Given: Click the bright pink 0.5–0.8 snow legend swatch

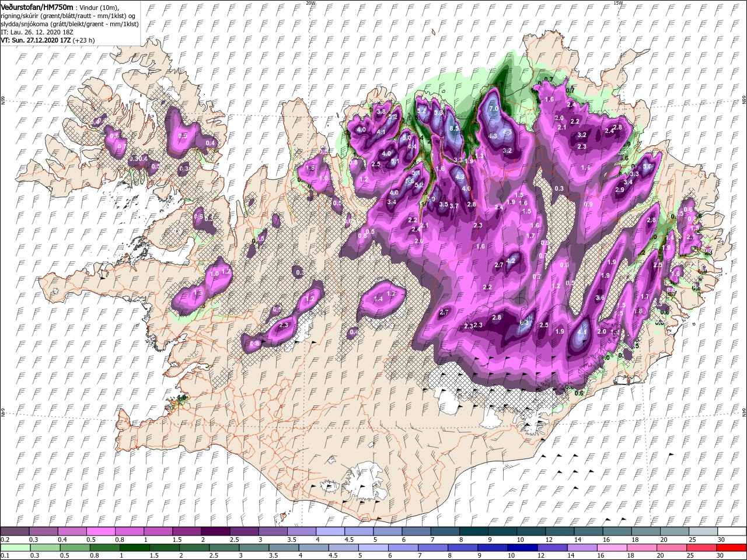Looking at the screenshot, I should click(x=100, y=531).
